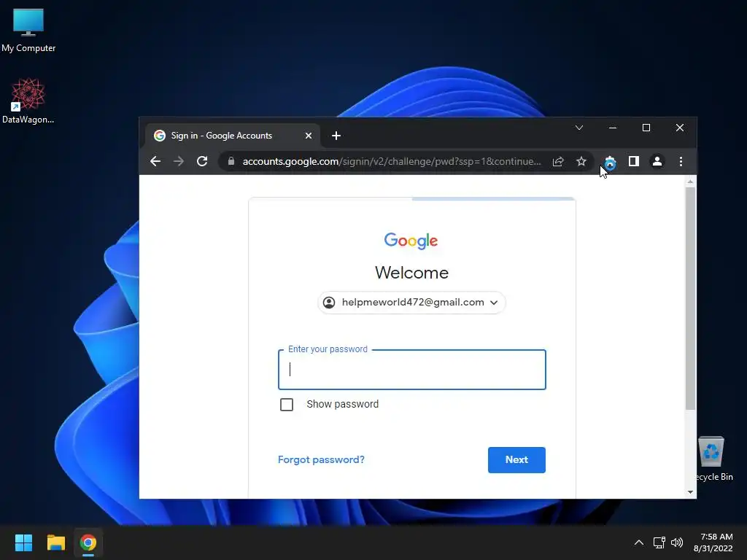The width and height of the screenshot is (747, 560).
Task: Open the Windows Start menu
Action: point(23,542)
